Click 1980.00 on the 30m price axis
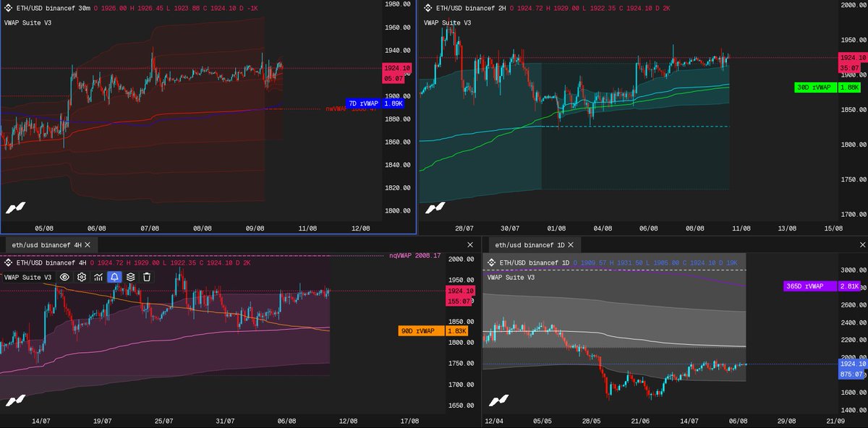 [x=398, y=4]
